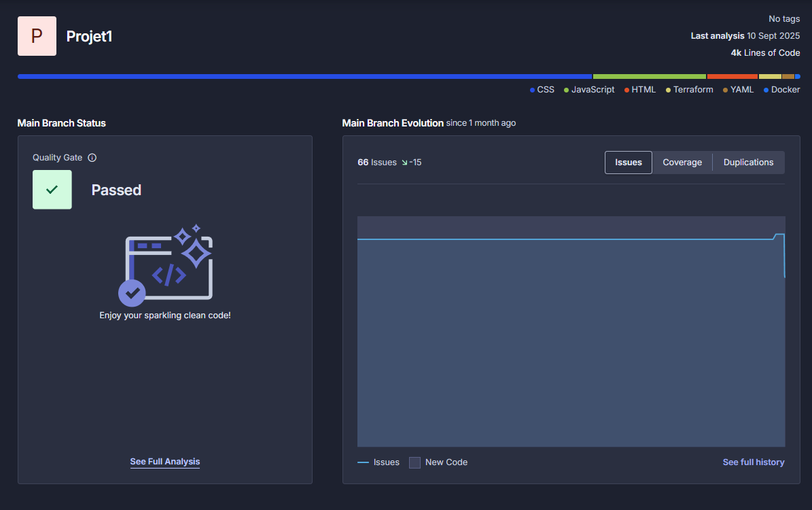The image size is (812, 510).
Task: Click the CSS legend label
Action: pyautogui.click(x=546, y=90)
